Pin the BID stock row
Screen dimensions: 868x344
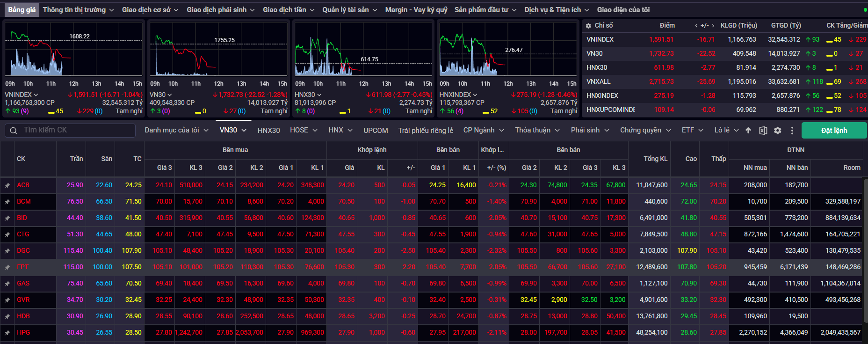tap(7, 218)
